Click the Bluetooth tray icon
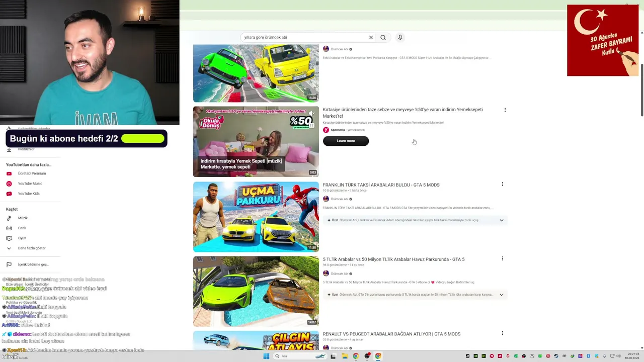The width and height of the screenshot is (644, 362). point(588,356)
